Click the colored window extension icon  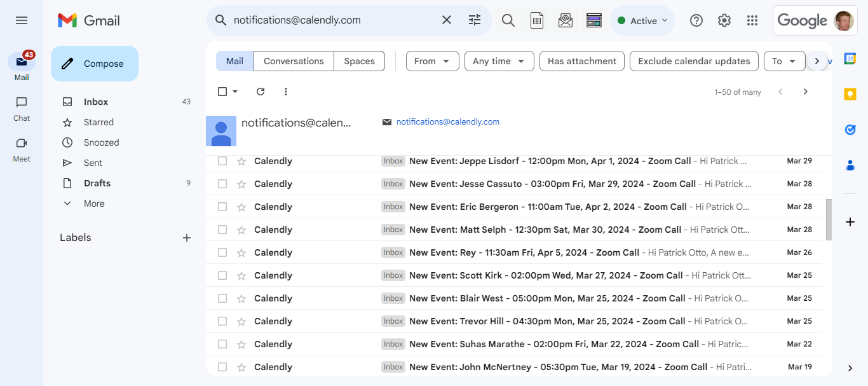click(x=594, y=20)
